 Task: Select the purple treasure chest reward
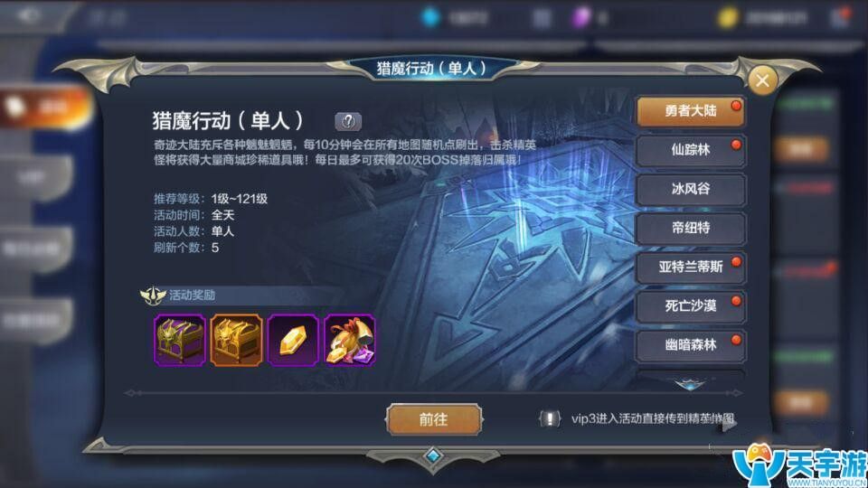click(179, 341)
